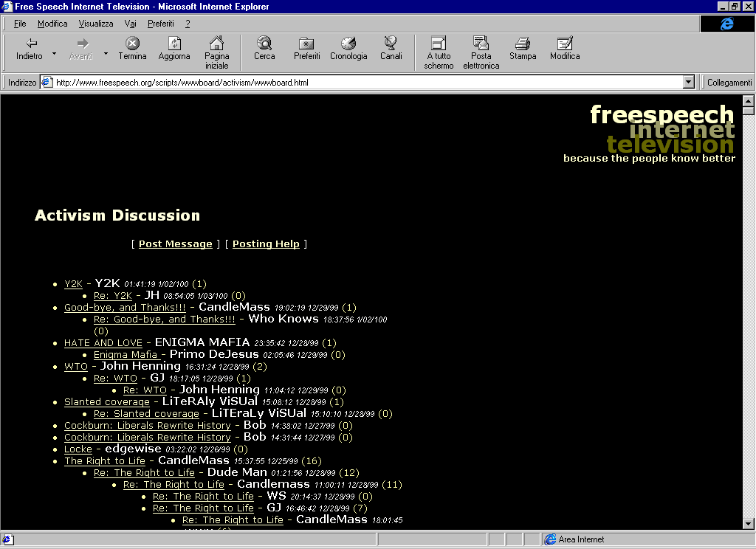This screenshot has width=756, height=549.
Task: Open Re: The Right to Life by GJ at 16:46:42
Action: coord(203,508)
